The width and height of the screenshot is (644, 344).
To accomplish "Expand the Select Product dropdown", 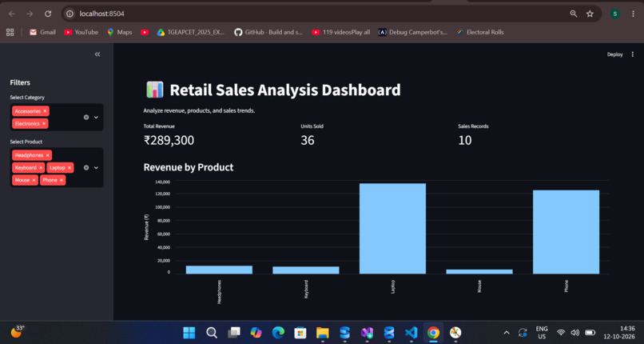I will click(x=96, y=168).
